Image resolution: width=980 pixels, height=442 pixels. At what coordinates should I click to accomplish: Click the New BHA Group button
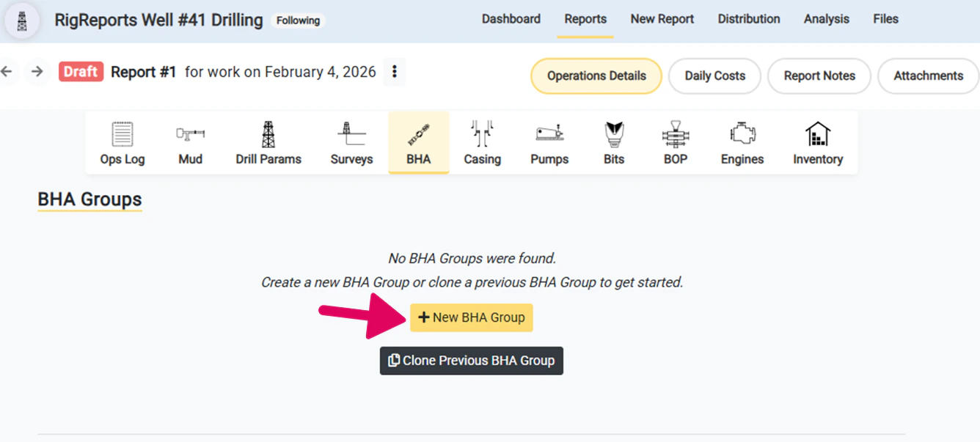coord(471,317)
